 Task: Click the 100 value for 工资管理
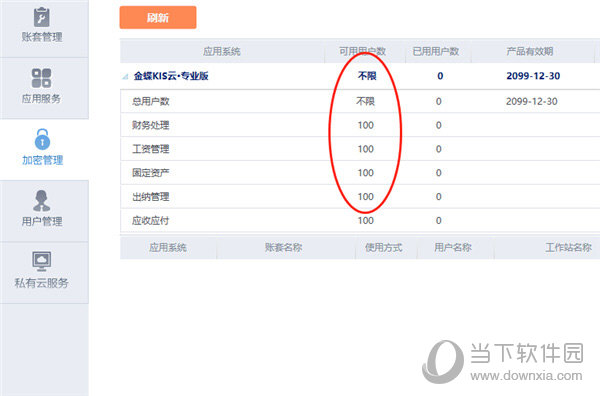[x=365, y=149]
